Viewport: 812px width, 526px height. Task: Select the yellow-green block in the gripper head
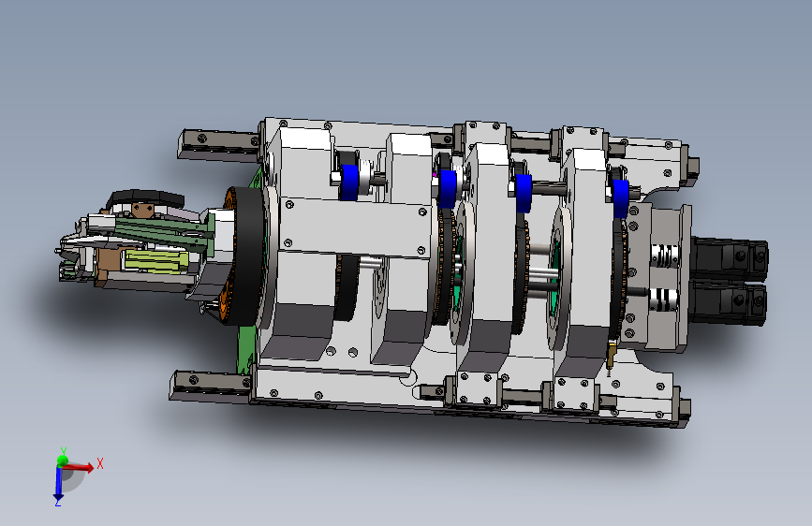tap(155, 261)
